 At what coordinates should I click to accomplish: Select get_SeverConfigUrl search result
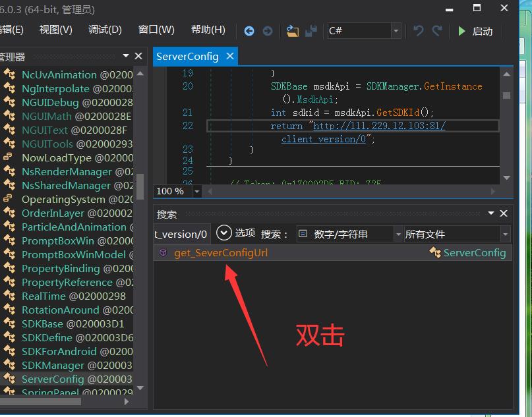click(x=221, y=252)
